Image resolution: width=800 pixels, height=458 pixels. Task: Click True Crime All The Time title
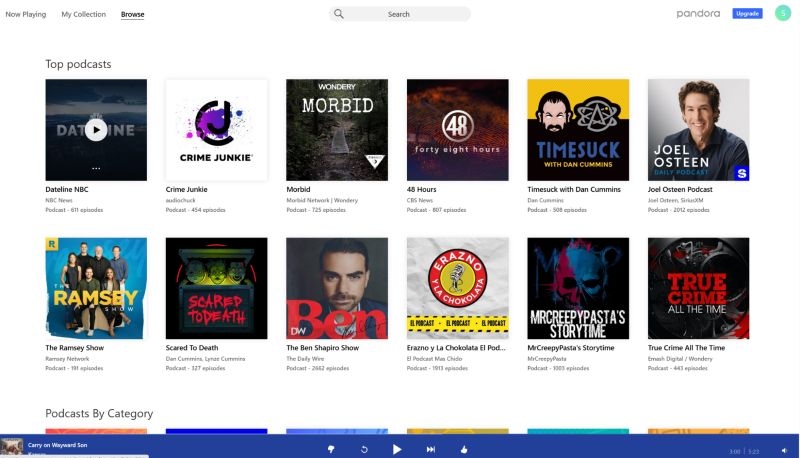[686, 348]
